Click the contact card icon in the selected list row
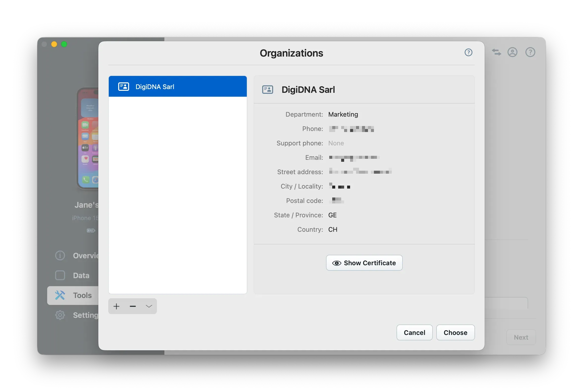Image resolution: width=583 pixels, height=392 pixels. [x=123, y=86]
